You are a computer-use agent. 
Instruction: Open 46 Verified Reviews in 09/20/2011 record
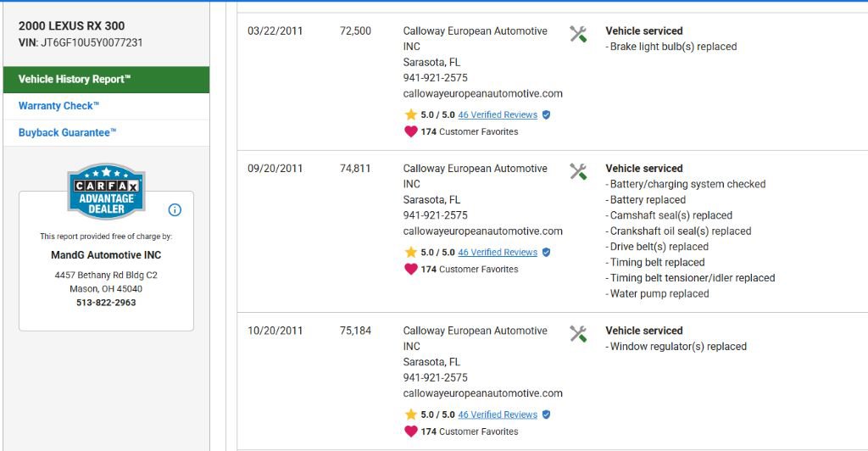[498, 252]
